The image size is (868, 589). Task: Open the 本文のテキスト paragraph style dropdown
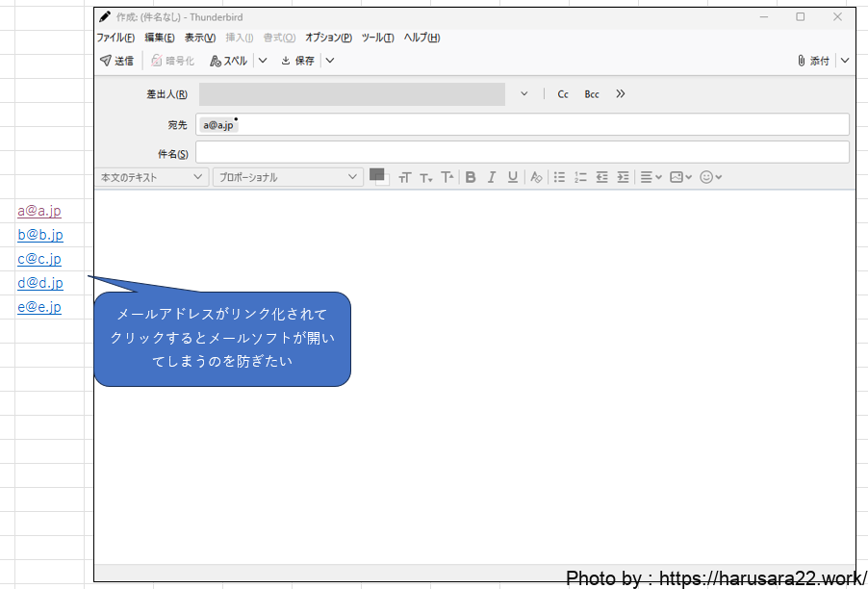point(153,177)
